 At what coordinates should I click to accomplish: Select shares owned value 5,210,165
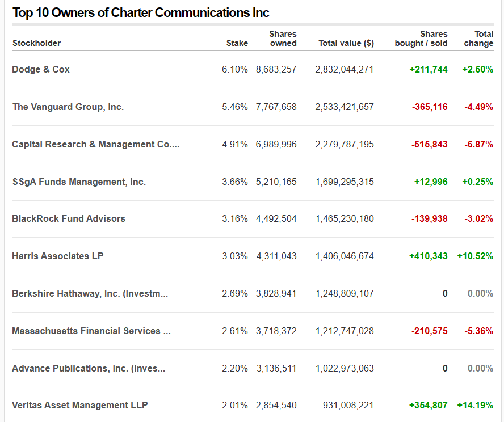pyautogui.click(x=276, y=182)
